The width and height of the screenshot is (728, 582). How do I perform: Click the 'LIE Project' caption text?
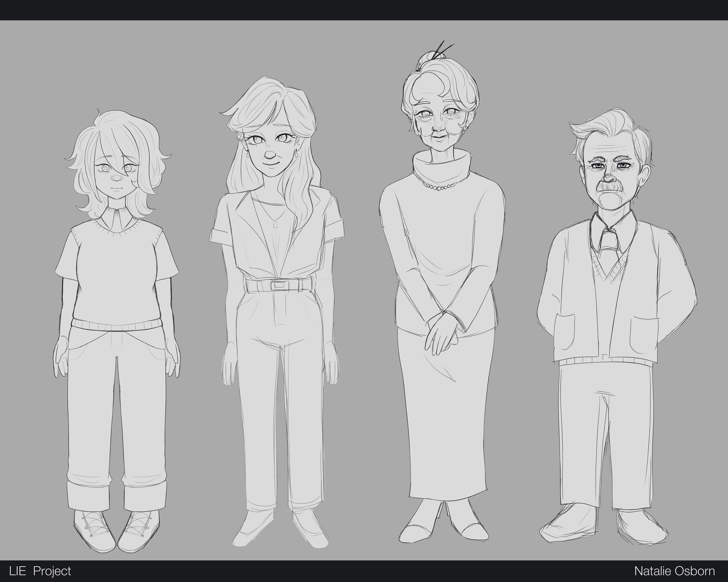coord(40,571)
